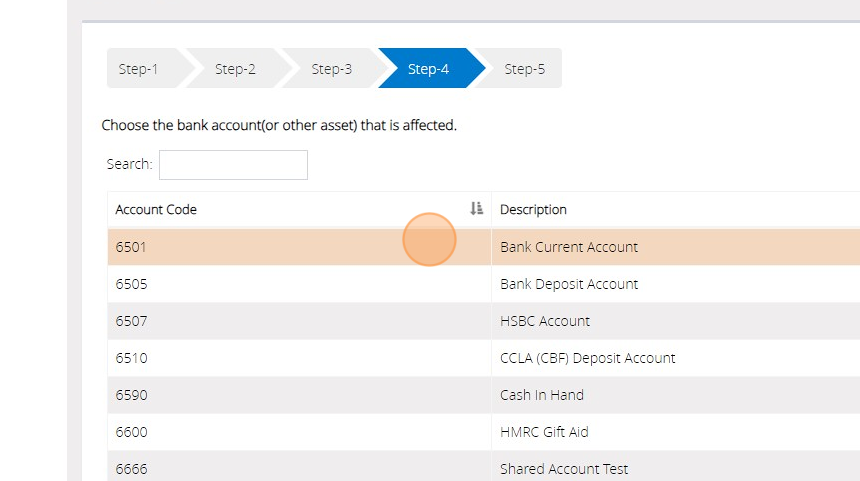Screen dimensions: 860x481
Task: Pick the Cash In Hand entry
Action: click(x=541, y=395)
